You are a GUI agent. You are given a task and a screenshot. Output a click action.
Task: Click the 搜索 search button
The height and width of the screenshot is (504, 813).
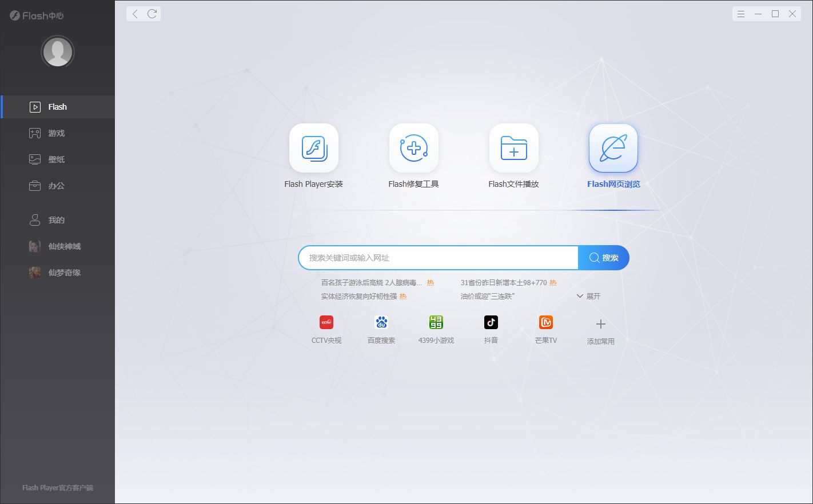pos(605,258)
